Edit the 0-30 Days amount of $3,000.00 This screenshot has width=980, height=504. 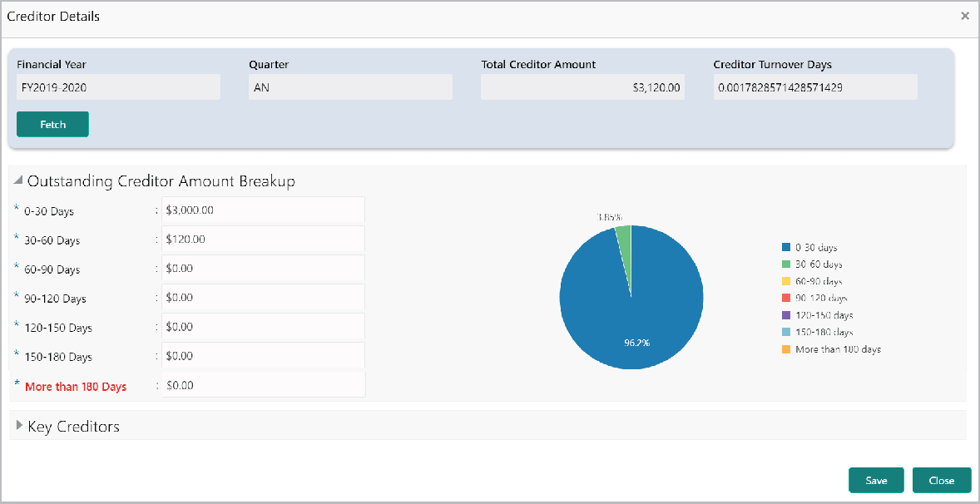coord(263,210)
